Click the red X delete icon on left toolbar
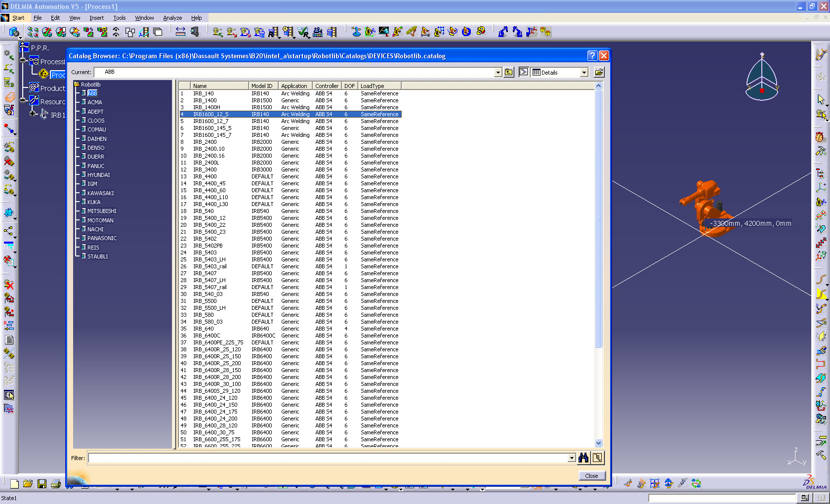 coord(9,285)
